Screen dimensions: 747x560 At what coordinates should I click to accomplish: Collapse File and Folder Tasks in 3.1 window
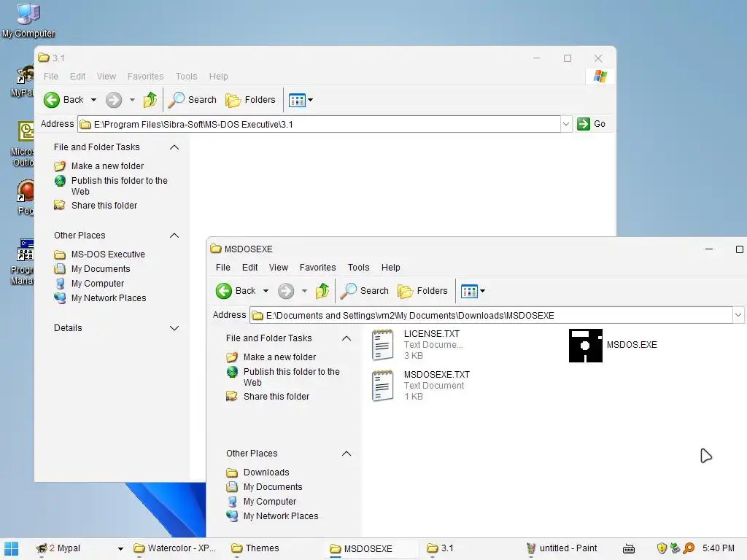point(174,147)
